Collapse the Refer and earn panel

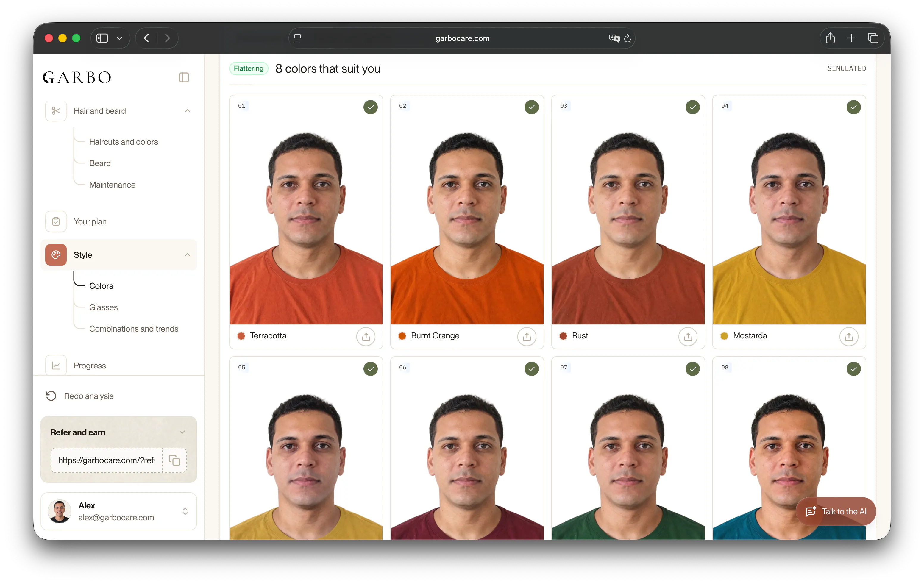pos(182,432)
